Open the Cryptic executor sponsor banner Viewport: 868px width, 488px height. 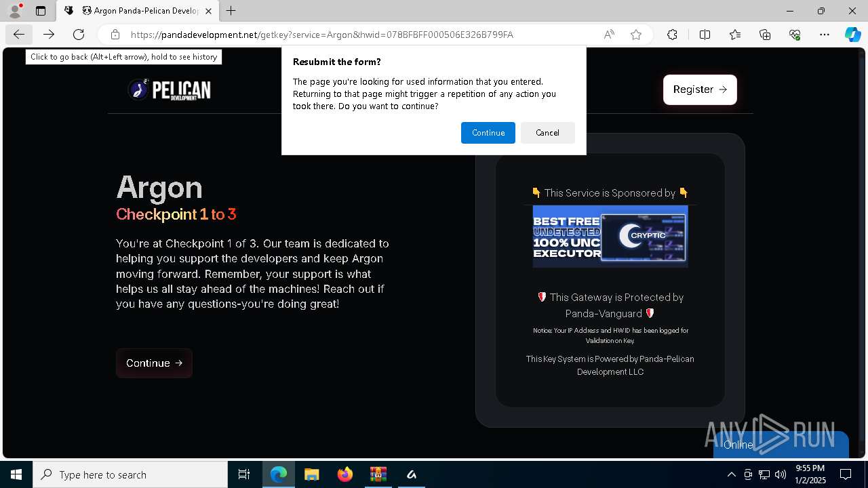610,237
